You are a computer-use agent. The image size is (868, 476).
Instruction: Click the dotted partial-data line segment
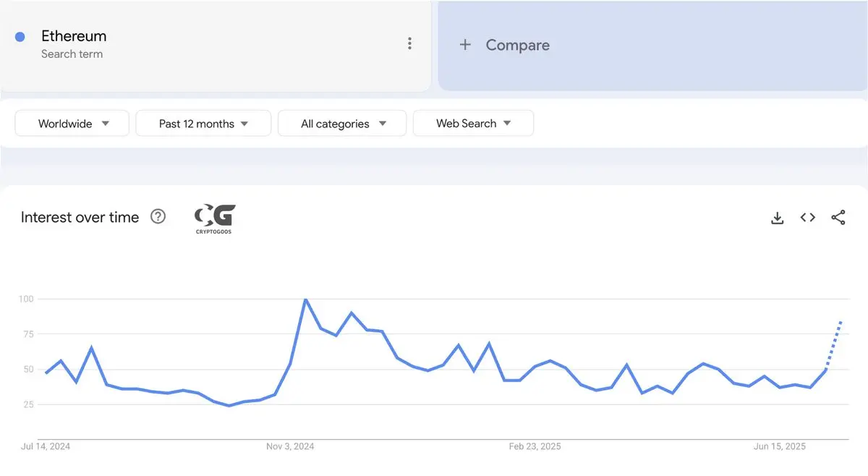click(833, 345)
